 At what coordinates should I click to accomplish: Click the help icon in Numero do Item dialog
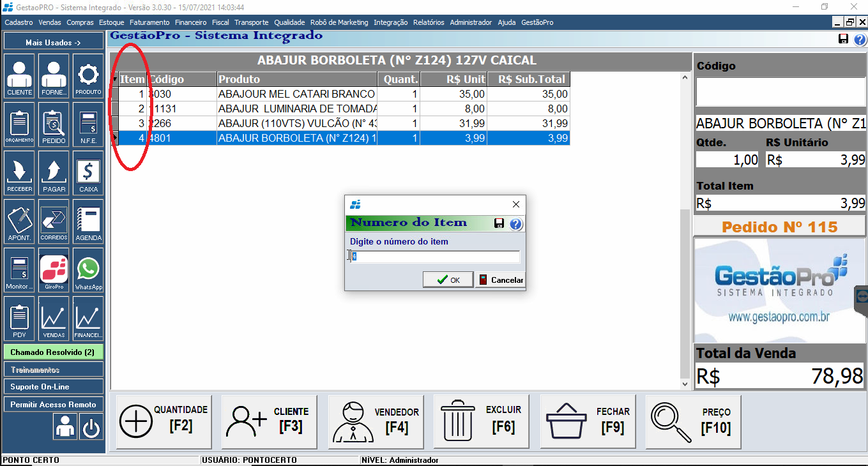tap(516, 223)
